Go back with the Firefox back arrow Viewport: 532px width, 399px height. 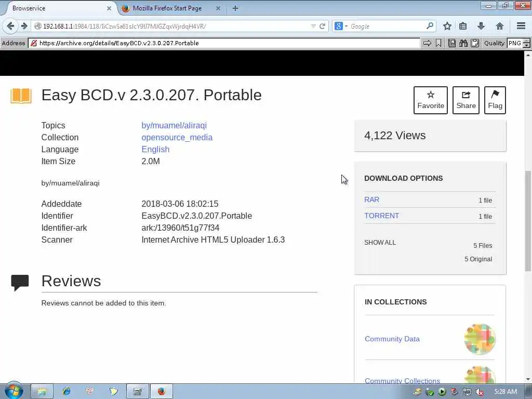tap(10, 26)
